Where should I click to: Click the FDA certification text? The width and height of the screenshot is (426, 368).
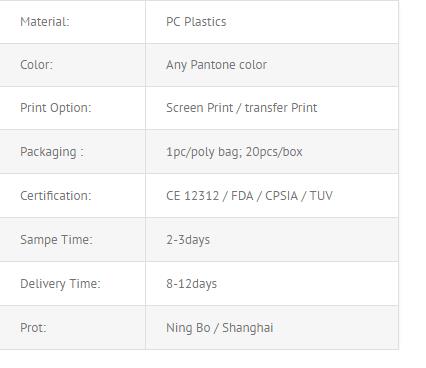pyautogui.click(x=242, y=196)
